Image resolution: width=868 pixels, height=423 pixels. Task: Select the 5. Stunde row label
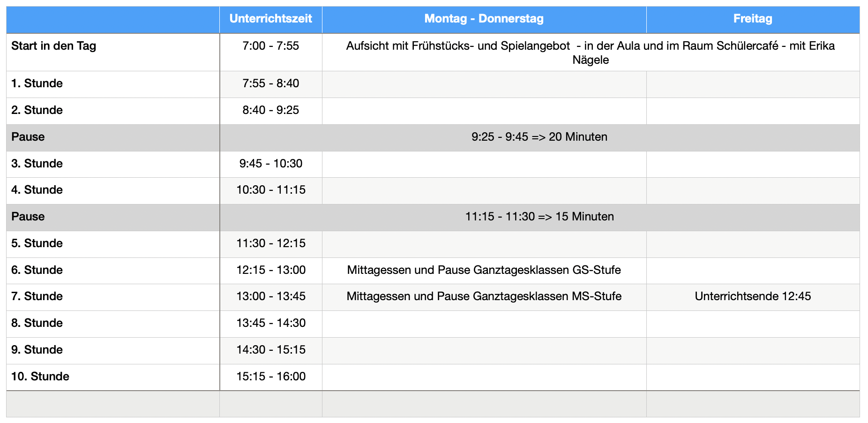113,244
